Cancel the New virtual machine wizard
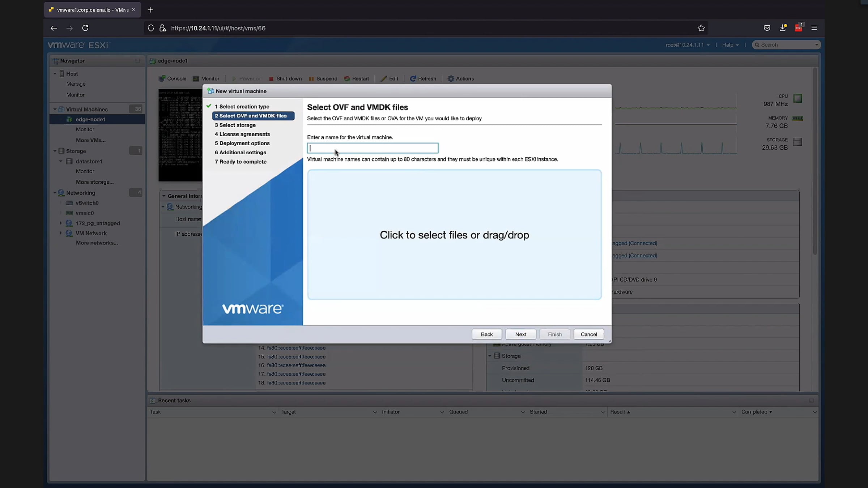Image resolution: width=868 pixels, height=488 pixels. 588,334
